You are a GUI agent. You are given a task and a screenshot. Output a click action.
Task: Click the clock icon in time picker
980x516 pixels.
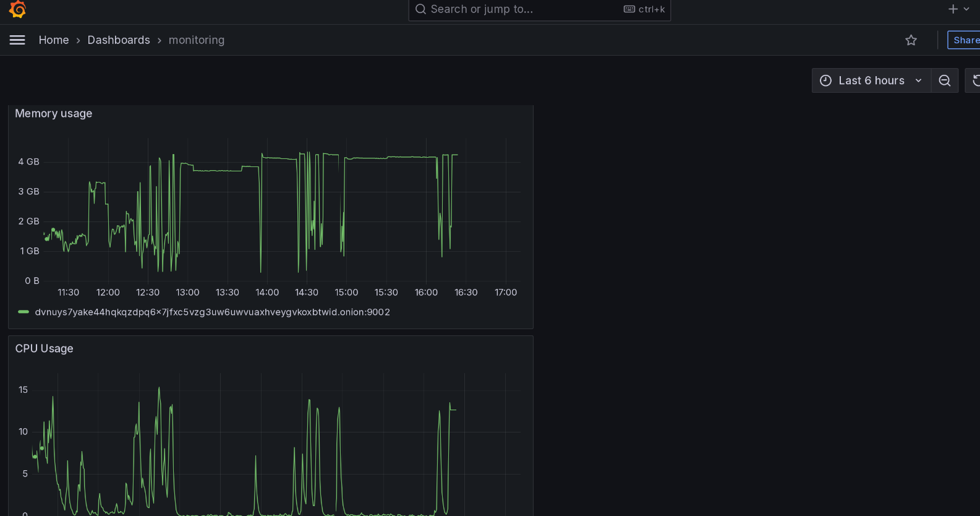click(x=825, y=80)
